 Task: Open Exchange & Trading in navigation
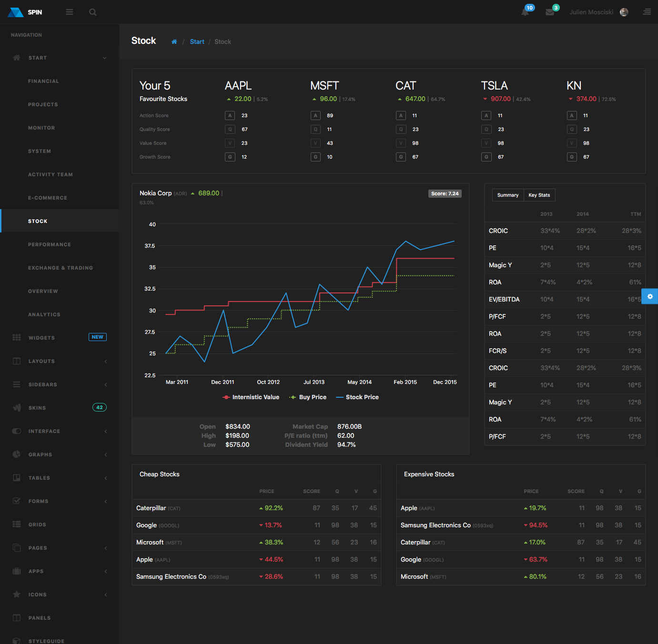pos(61,268)
